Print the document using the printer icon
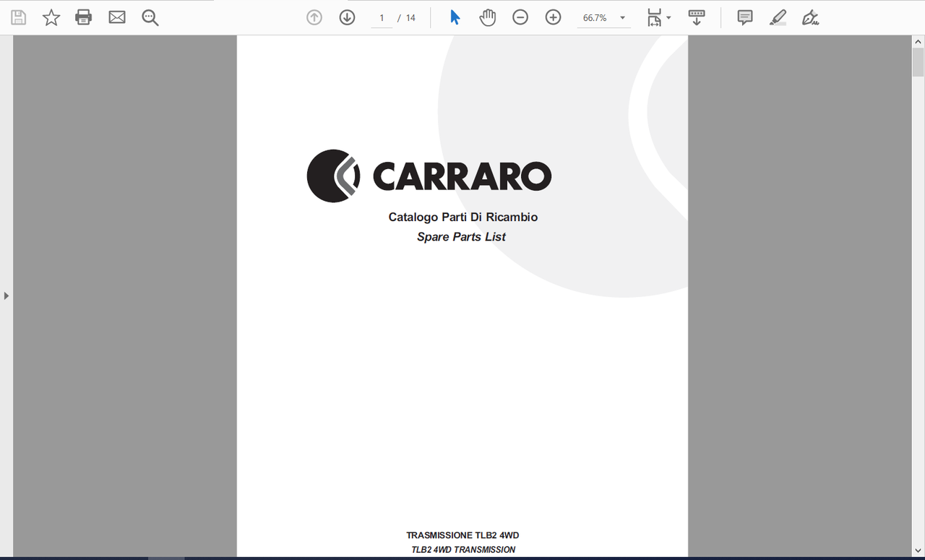925x560 pixels. (x=84, y=17)
